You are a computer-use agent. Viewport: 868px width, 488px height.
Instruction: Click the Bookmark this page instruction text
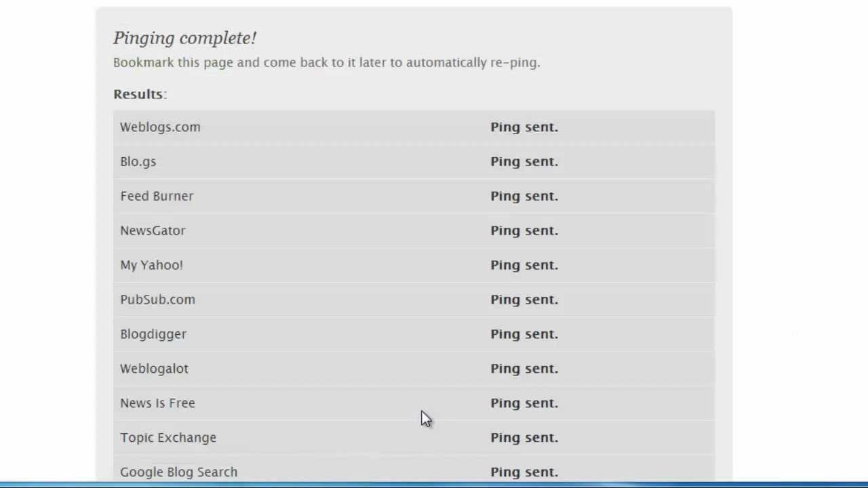326,62
